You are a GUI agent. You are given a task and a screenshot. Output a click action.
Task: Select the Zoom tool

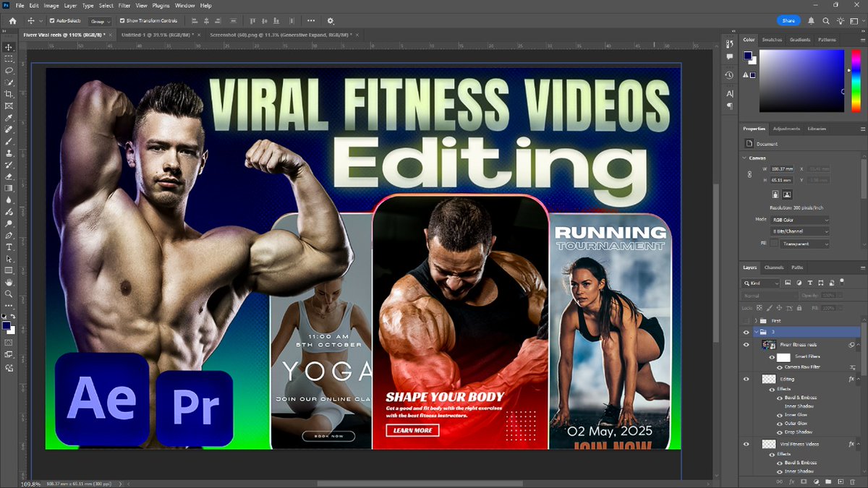pyautogui.click(x=9, y=294)
